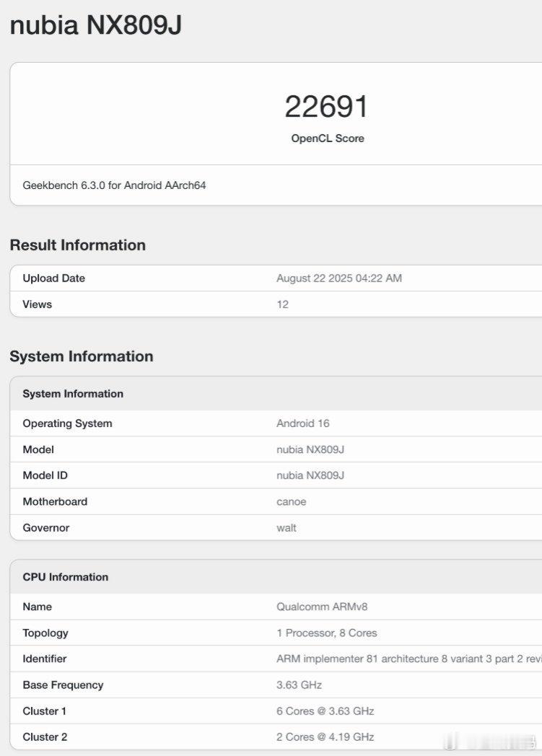Select the 6 Cores @ 3.63 GHz value
The height and width of the screenshot is (756, 542).
coord(325,711)
